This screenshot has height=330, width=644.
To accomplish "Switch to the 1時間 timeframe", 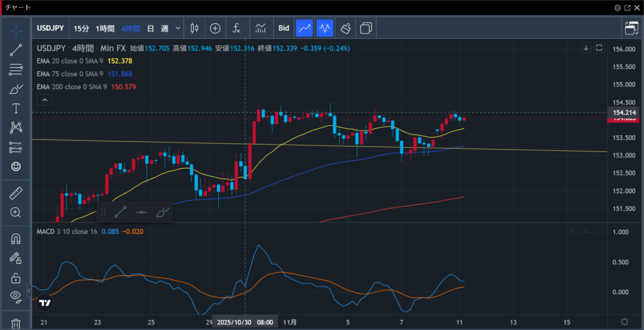I will pyautogui.click(x=105, y=28).
